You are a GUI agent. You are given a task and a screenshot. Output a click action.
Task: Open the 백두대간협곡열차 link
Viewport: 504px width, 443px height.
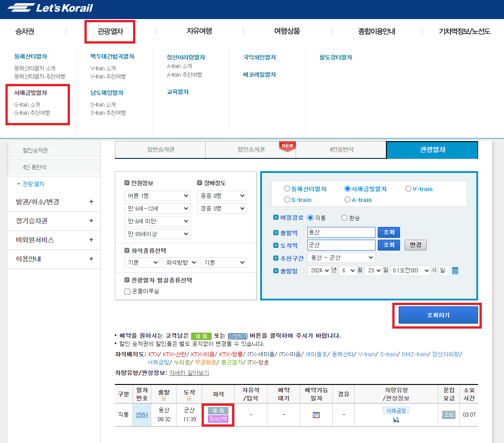coord(112,57)
